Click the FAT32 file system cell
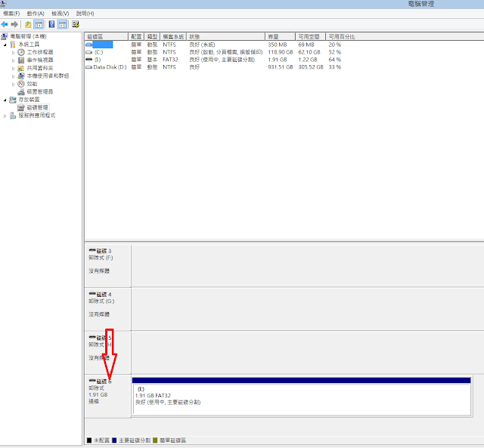This screenshot has width=484, height=448. point(170,60)
